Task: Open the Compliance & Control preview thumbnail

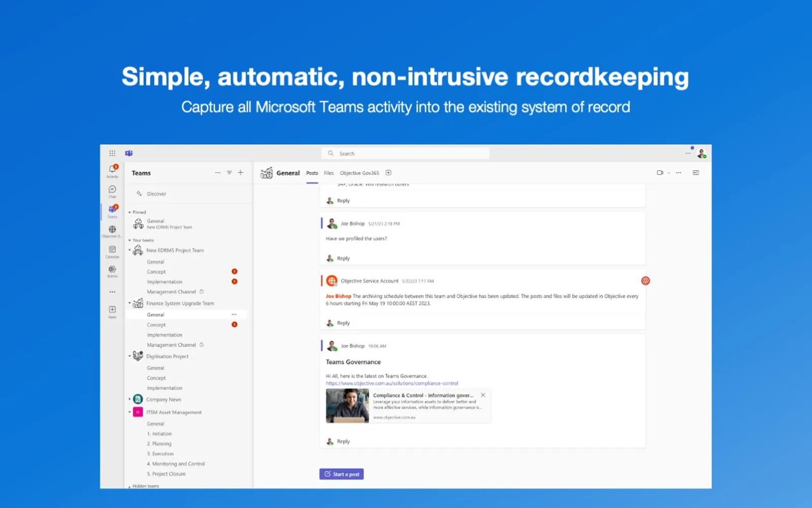Action: (x=347, y=406)
